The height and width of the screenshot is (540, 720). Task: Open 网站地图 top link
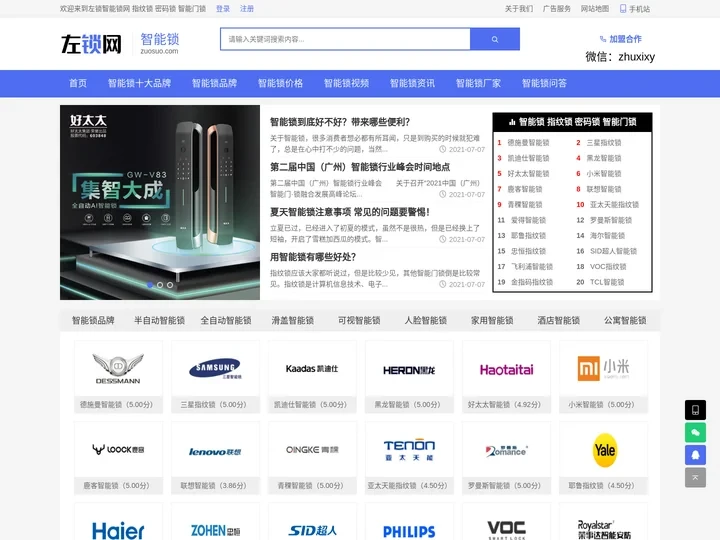(595, 9)
